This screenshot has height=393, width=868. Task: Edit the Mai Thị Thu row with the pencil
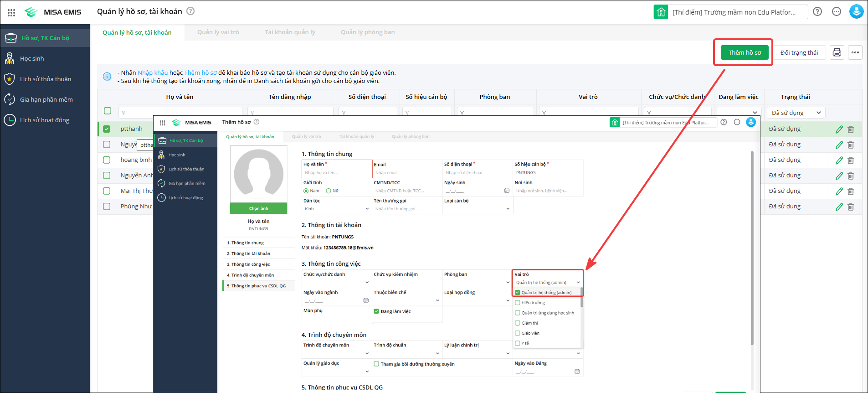839,191
